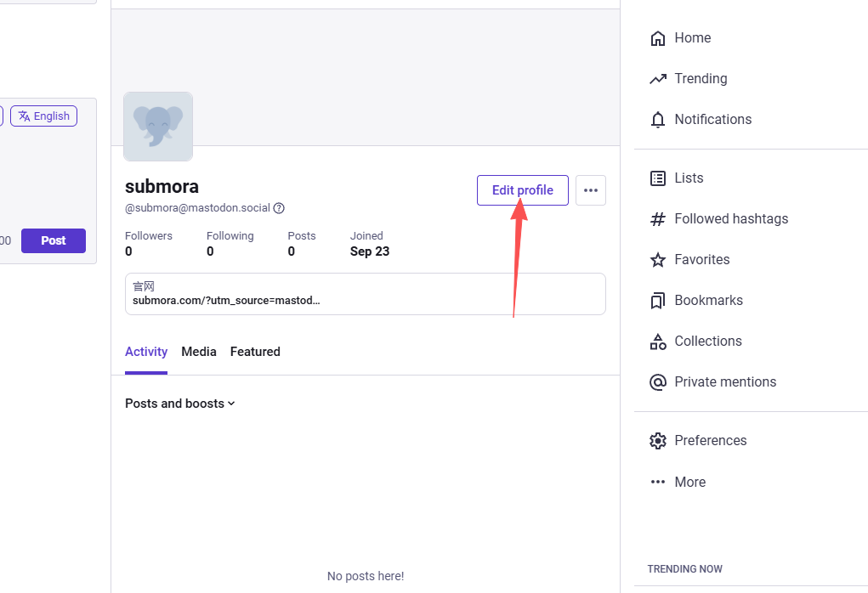This screenshot has height=593, width=868.
Task: Open the Trending label
Action: 701,79
